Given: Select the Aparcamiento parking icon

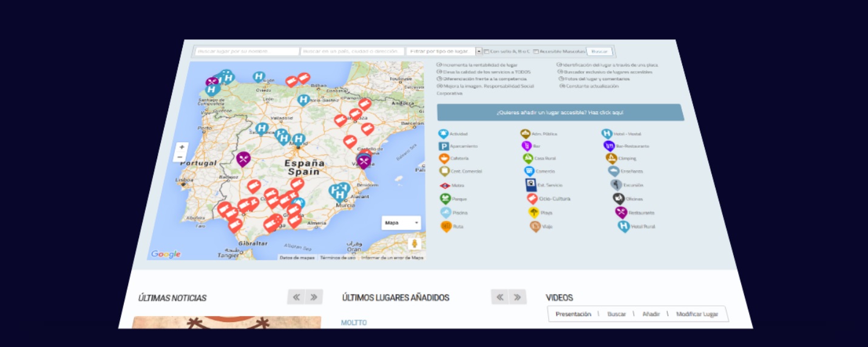Looking at the screenshot, I should click(x=443, y=146).
